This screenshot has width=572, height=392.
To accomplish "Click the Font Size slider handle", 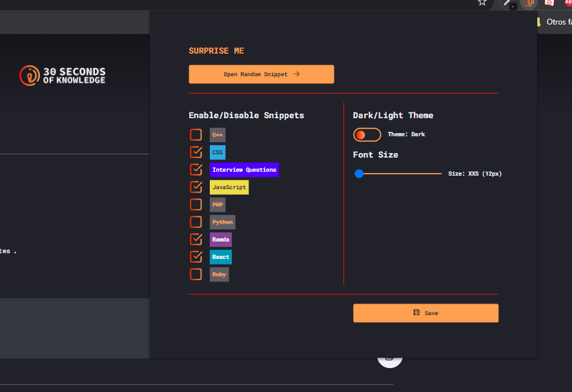I will pos(359,174).
